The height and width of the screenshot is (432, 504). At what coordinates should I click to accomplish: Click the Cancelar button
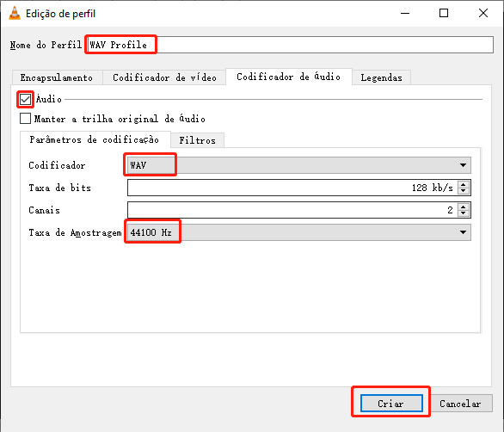point(460,404)
